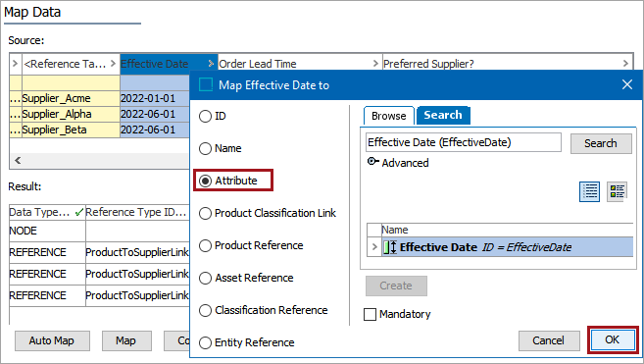Click the 2022-06-01 cell in Supplier_Beta row
Screen dimensions: 644x364
[155, 130]
